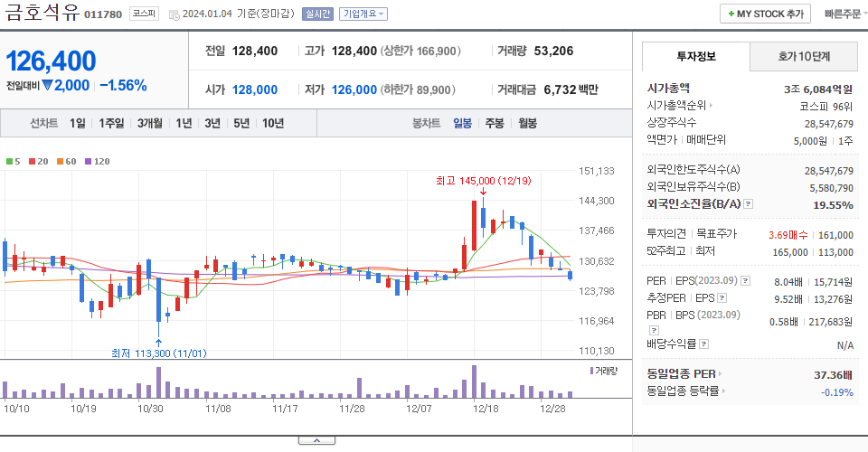Viewport: 868px width, 452px height.
Task: Click the green 5-day moving average legend
Action: (x=14, y=162)
